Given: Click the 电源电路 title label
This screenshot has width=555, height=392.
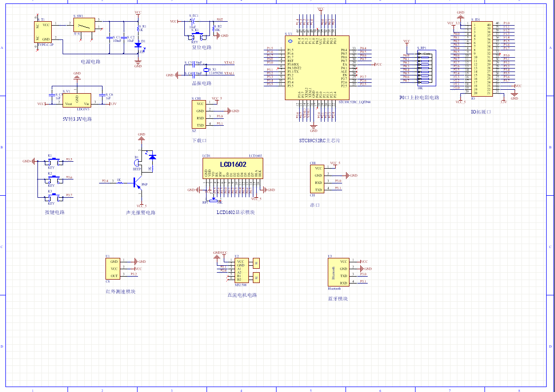Looking at the screenshot, I should coord(91,62).
